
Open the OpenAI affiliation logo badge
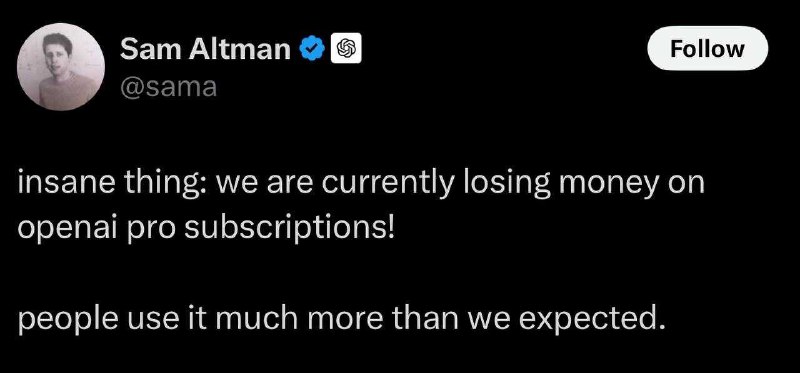pyautogui.click(x=346, y=48)
